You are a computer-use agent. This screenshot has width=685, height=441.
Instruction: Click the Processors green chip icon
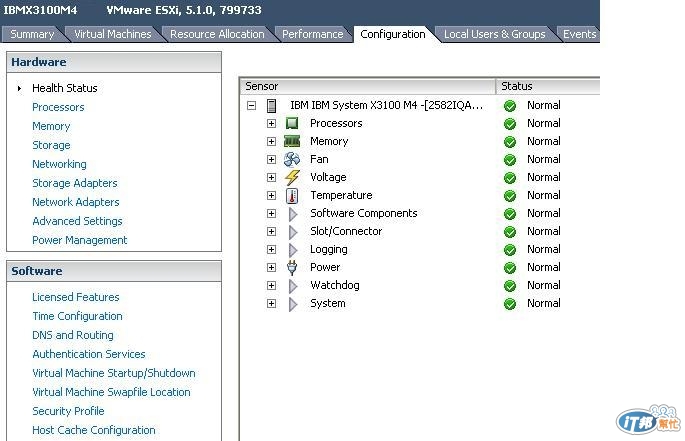[292, 123]
